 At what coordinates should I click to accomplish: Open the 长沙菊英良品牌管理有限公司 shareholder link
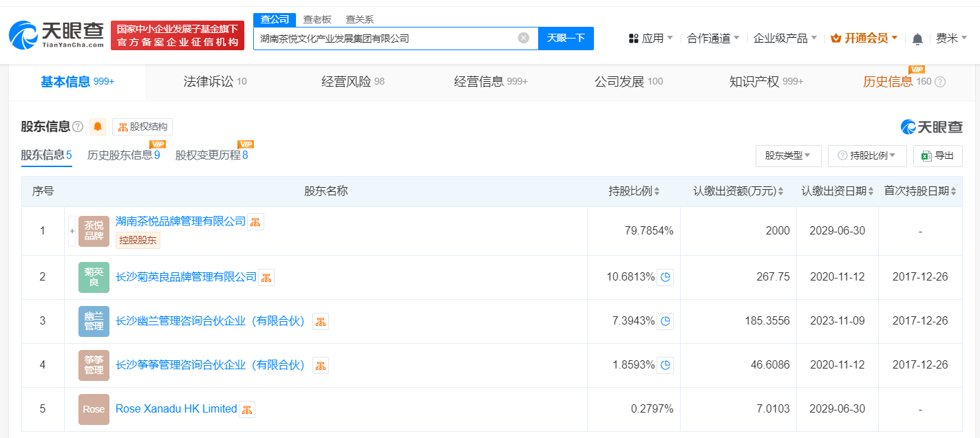coord(188,277)
